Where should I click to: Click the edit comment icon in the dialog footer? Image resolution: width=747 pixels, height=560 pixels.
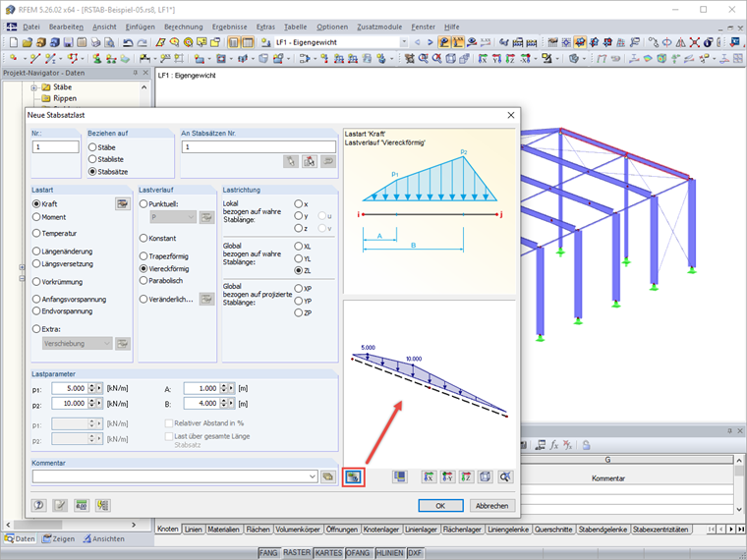tap(60, 505)
